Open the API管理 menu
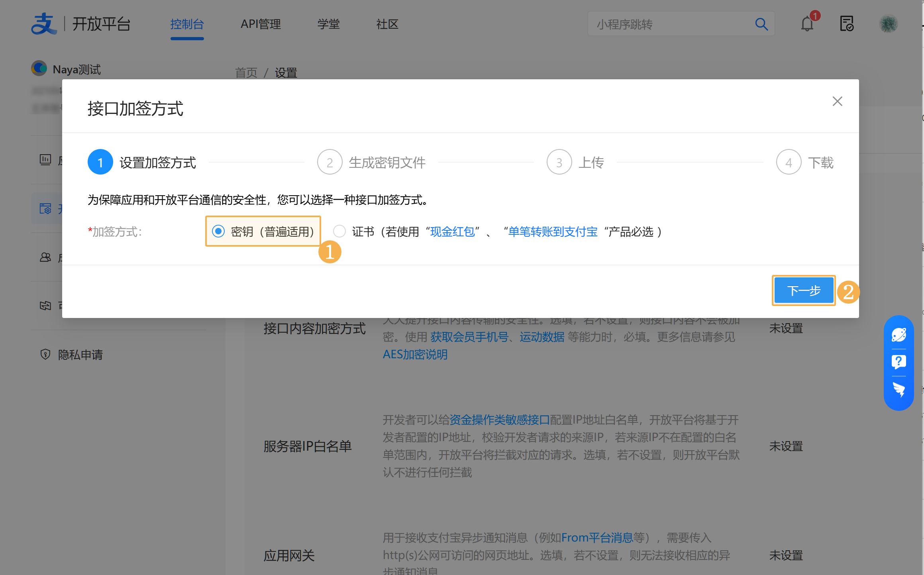This screenshot has width=924, height=575. (261, 24)
